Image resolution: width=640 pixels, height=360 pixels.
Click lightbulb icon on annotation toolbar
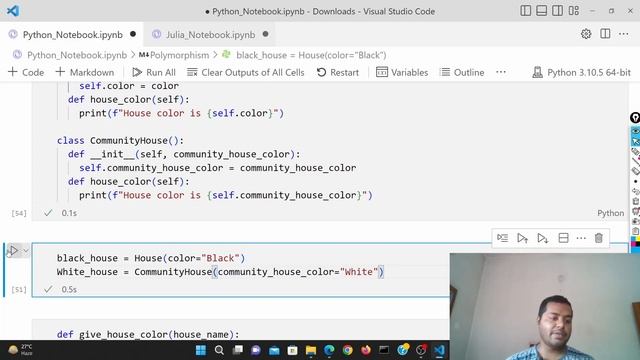click(x=635, y=118)
